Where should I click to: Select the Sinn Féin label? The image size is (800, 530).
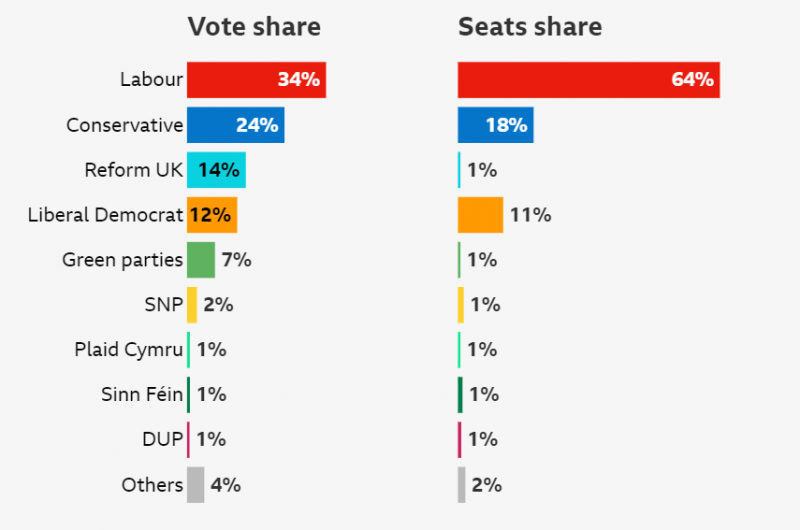(x=142, y=395)
